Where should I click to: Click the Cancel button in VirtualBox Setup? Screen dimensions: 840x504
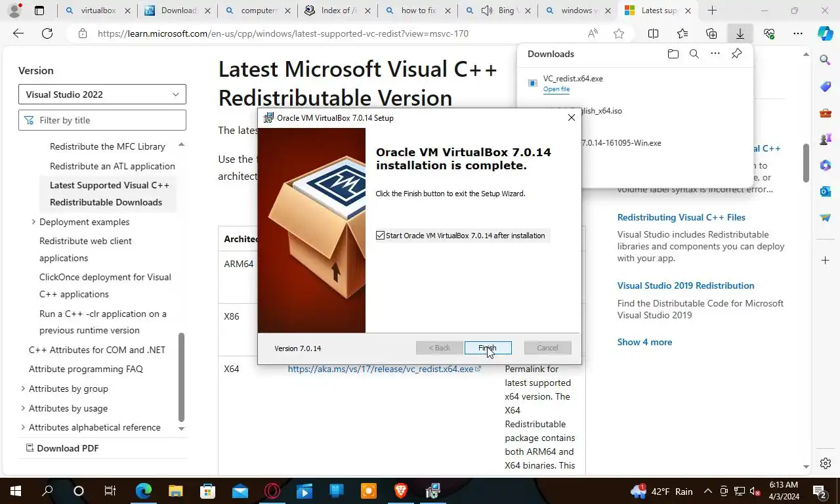point(547,348)
